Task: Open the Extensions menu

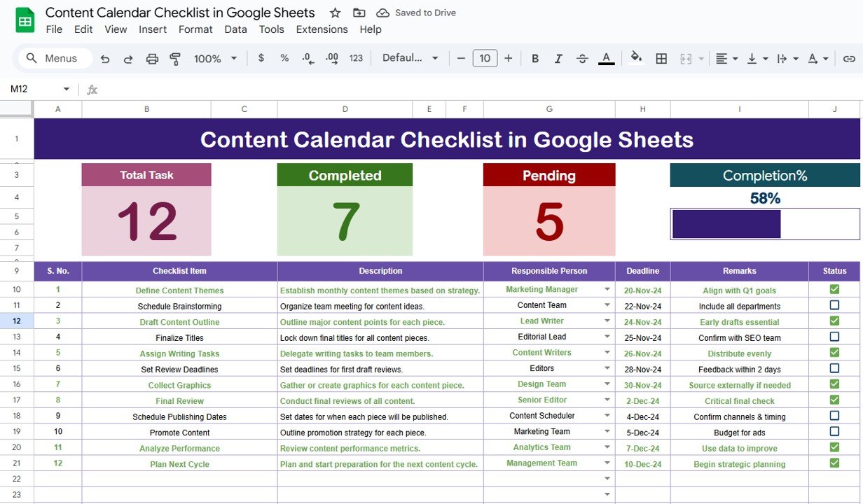Action: tap(322, 29)
